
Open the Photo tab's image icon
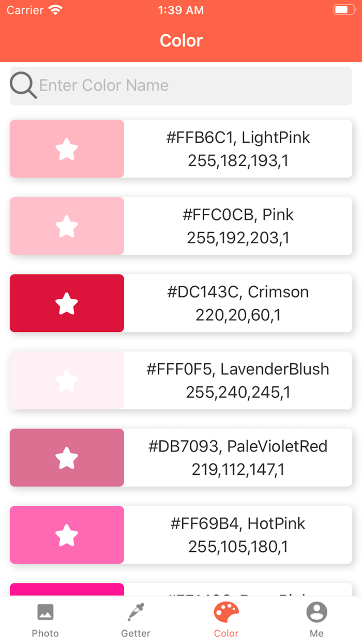click(45, 612)
